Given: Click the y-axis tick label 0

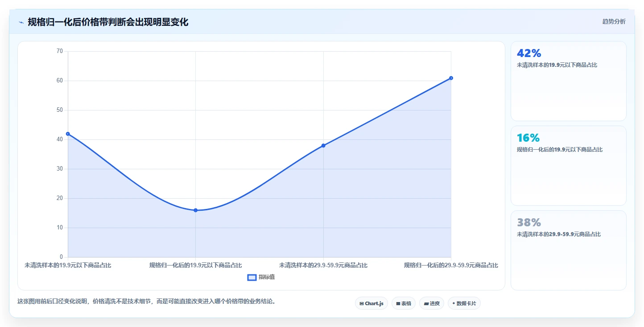Looking at the screenshot, I should [62, 257].
